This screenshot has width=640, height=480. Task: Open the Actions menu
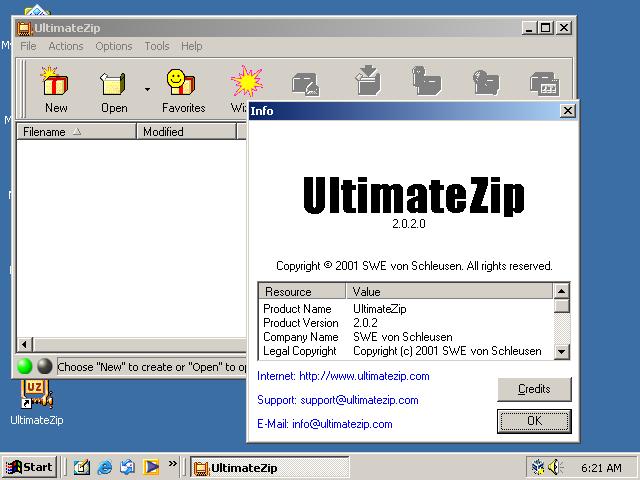pyautogui.click(x=66, y=46)
